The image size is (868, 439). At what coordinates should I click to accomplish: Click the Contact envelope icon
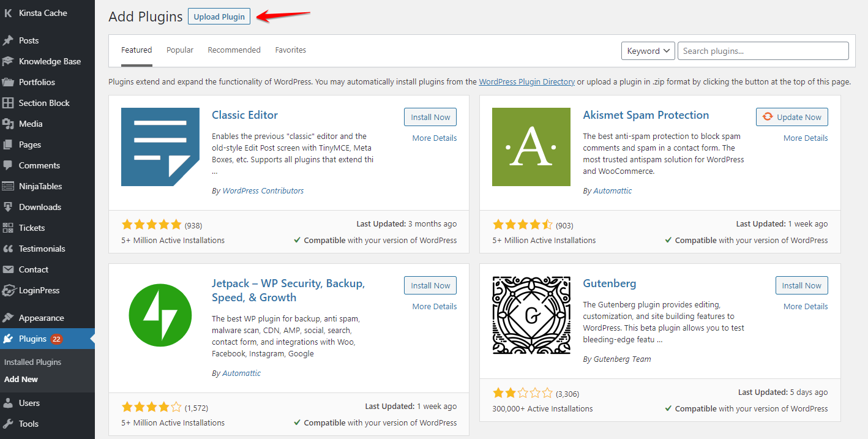8,269
